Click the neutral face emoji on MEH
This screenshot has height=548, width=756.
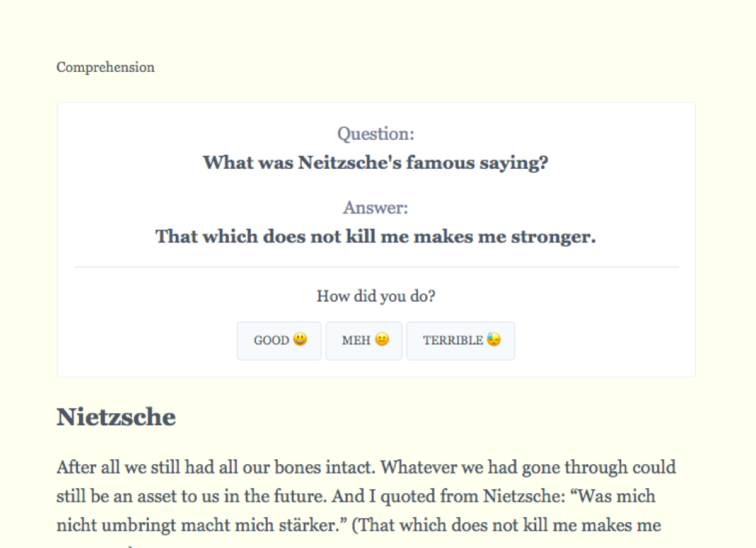pyautogui.click(x=382, y=340)
